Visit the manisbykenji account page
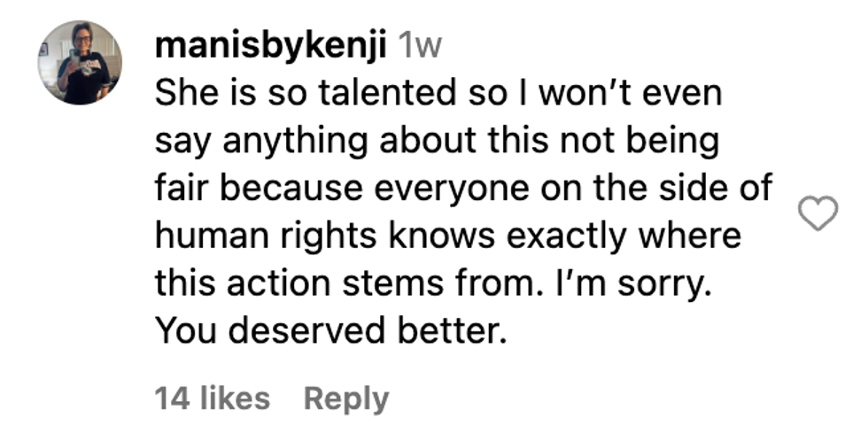The image size is (868, 426). click(270, 47)
